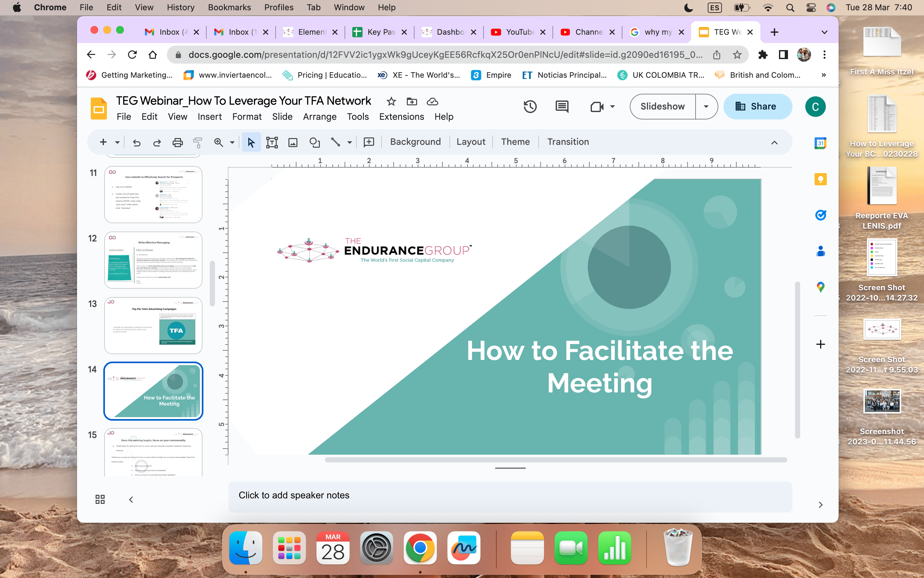Click the Theme button

click(x=515, y=142)
